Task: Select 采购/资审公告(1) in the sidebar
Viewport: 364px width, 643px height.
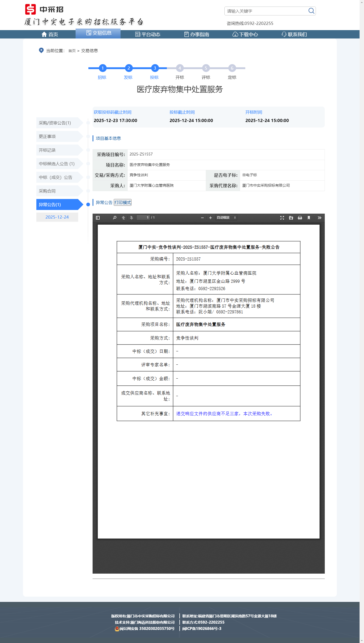Action: [60, 123]
